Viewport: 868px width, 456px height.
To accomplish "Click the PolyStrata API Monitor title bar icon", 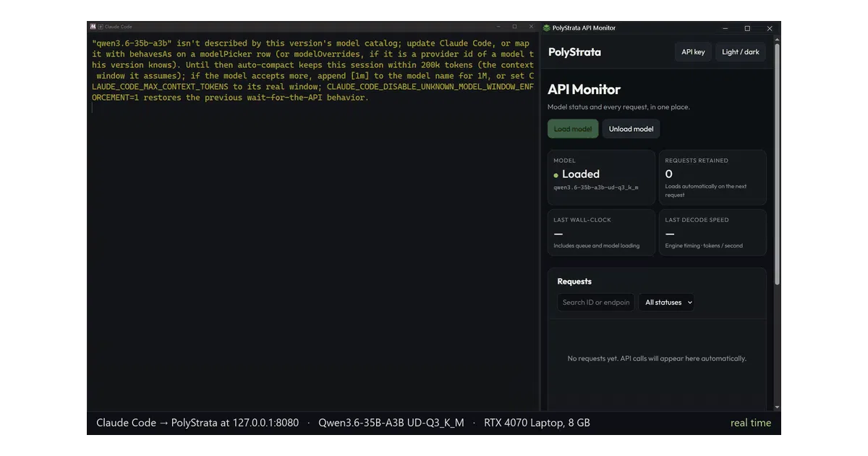I will [x=547, y=28].
